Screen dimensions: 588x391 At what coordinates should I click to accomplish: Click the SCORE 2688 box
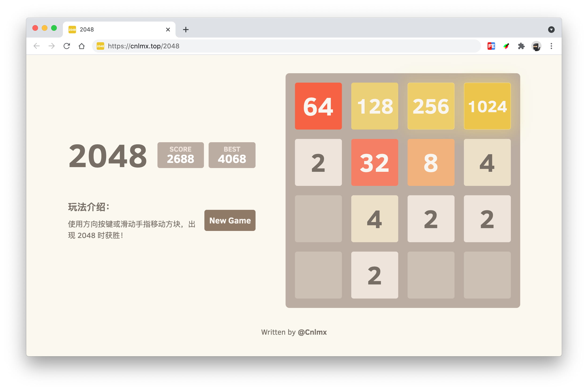(180, 155)
